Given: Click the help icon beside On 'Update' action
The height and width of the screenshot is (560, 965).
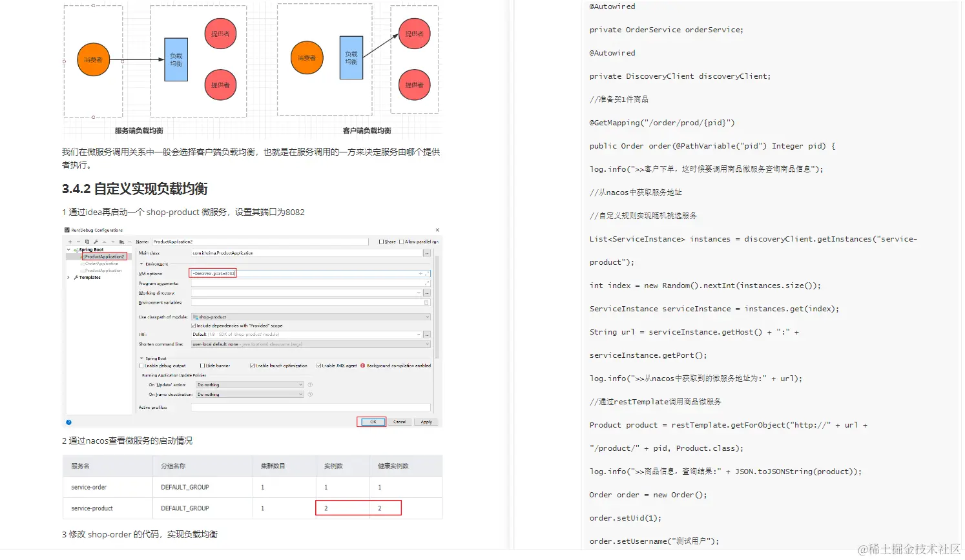Looking at the screenshot, I should click(311, 384).
